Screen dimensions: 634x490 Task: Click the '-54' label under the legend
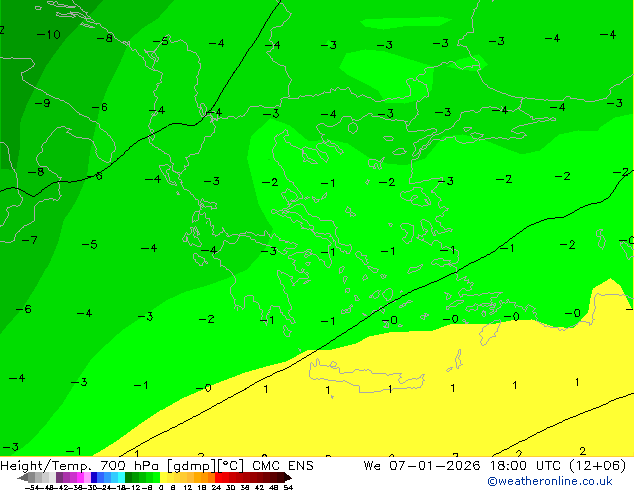click(x=32, y=487)
